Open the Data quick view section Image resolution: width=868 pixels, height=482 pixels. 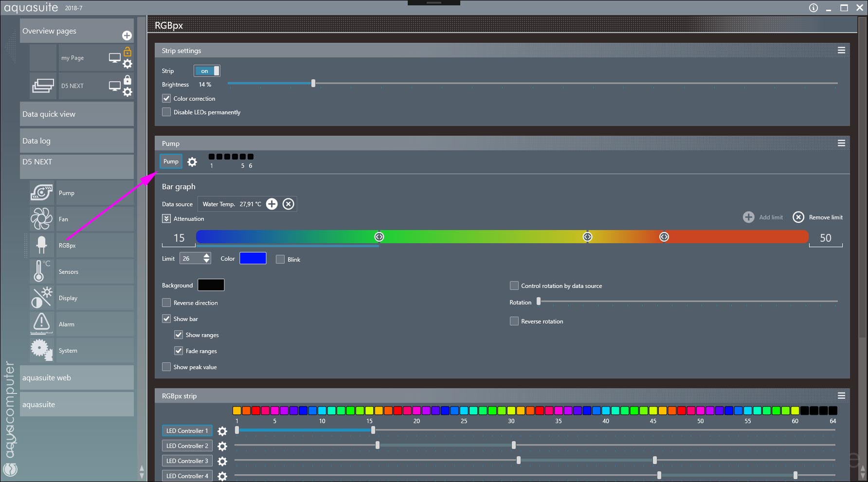pos(76,114)
